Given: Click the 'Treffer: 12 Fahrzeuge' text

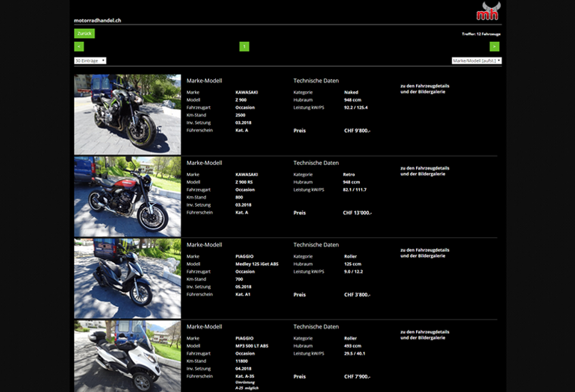Looking at the screenshot, I should 481,34.
